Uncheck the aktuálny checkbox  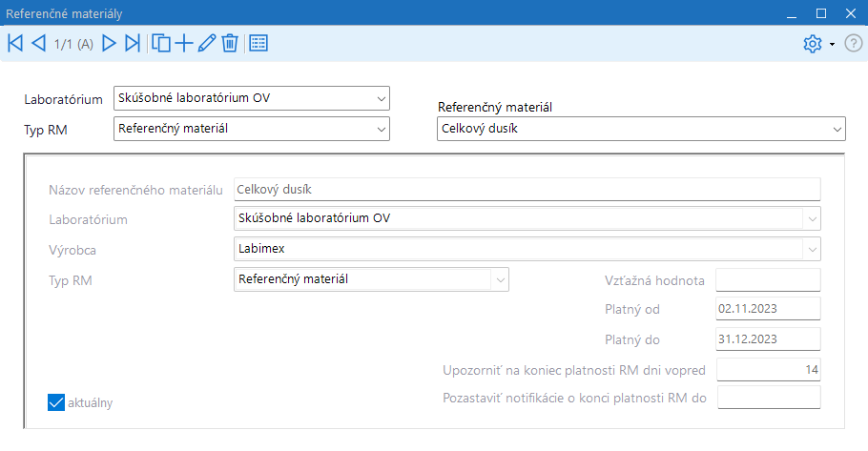55,402
